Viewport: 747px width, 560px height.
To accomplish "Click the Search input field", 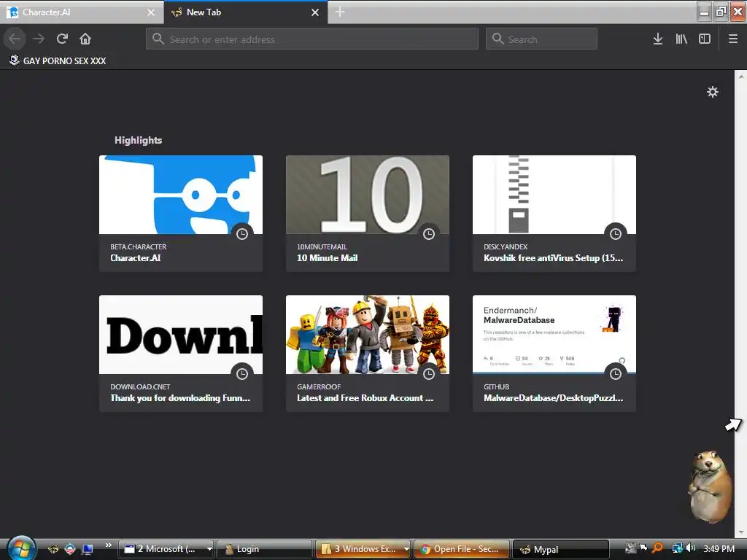I will [542, 39].
